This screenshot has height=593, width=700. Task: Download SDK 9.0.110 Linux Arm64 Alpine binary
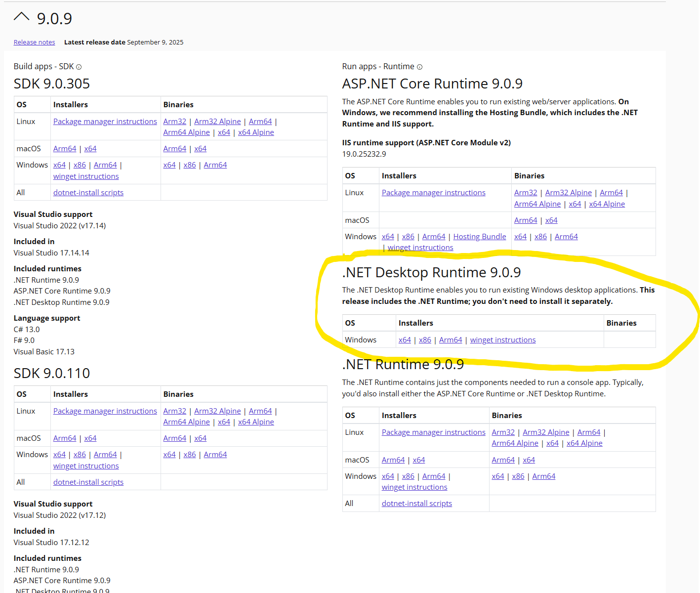(187, 422)
